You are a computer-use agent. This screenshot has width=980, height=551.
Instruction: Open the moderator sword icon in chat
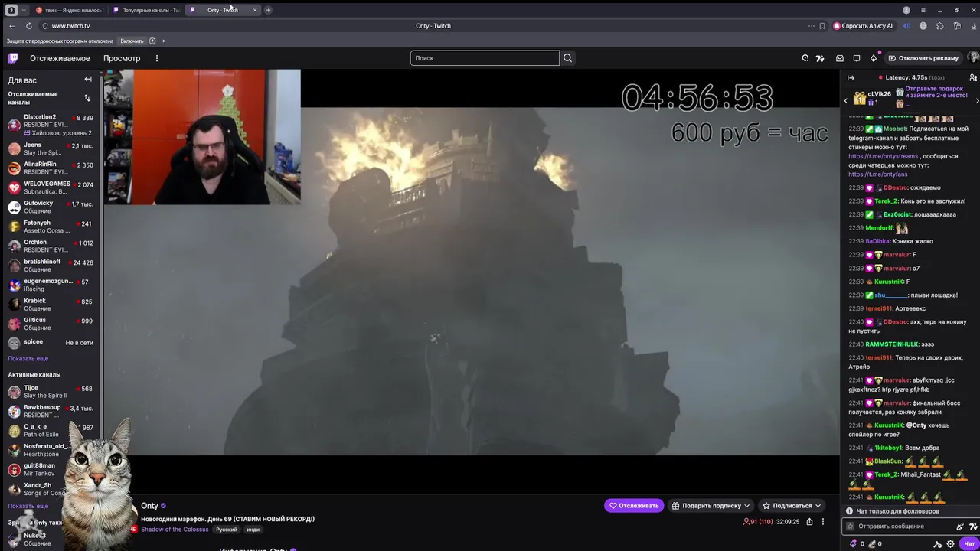pyautogui.click(x=937, y=543)
